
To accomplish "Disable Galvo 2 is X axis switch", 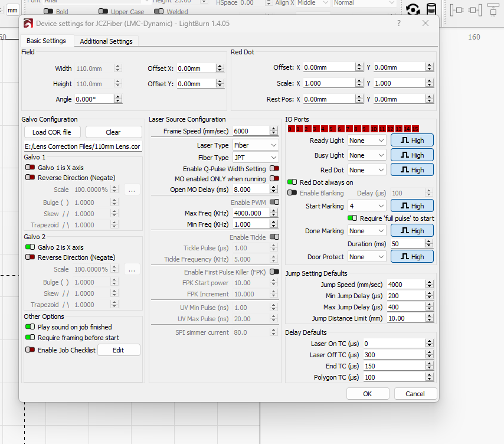I will (30, 247).
